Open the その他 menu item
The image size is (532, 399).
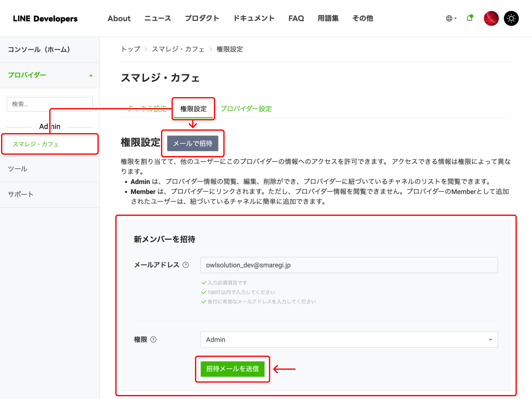pyautogui.click(x=363, y=18)
